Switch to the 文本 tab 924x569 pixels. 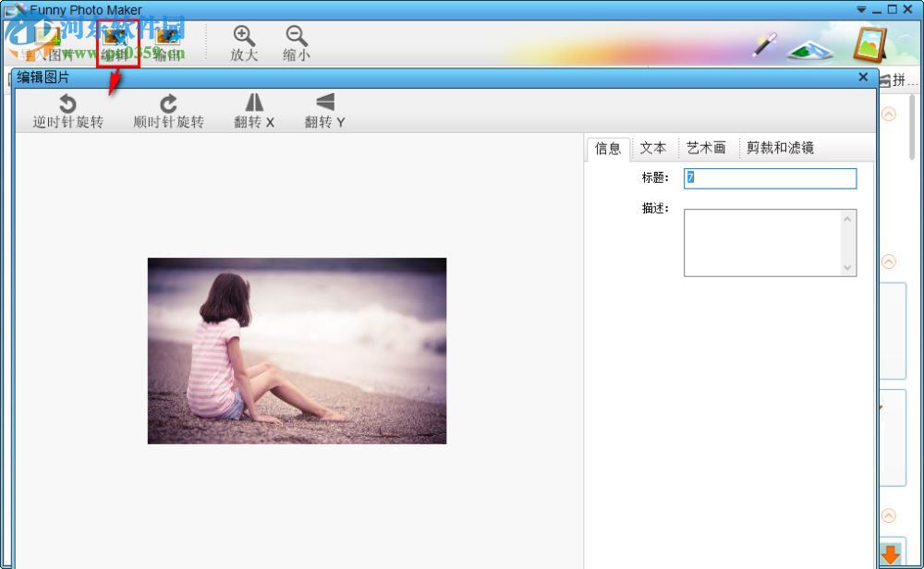click(653, 148)
